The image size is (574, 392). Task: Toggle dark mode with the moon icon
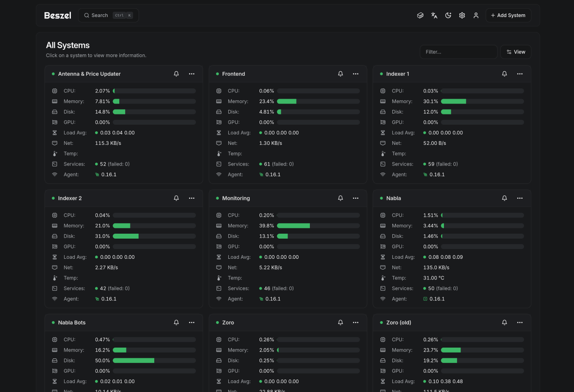click(448, 15)
